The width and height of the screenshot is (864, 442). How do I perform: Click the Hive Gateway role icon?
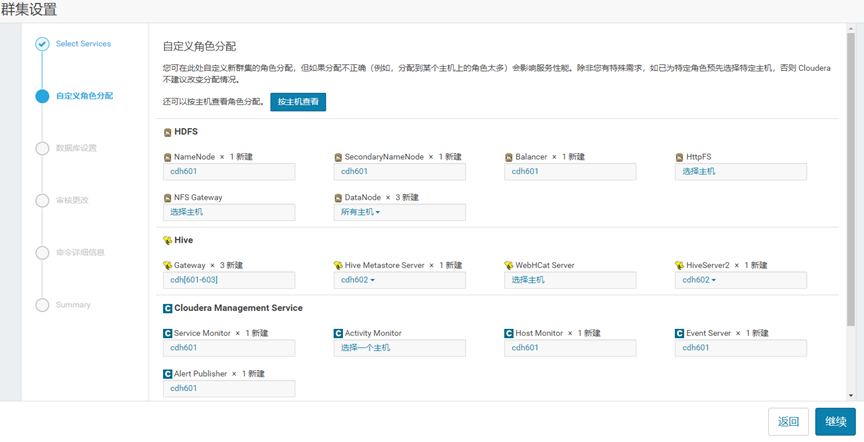click(x=168, y=266)
